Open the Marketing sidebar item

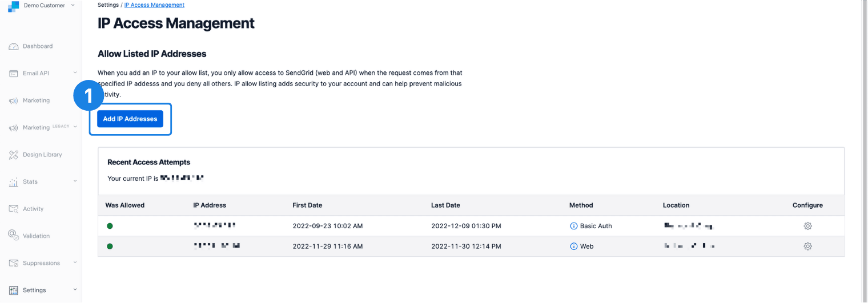36,100
